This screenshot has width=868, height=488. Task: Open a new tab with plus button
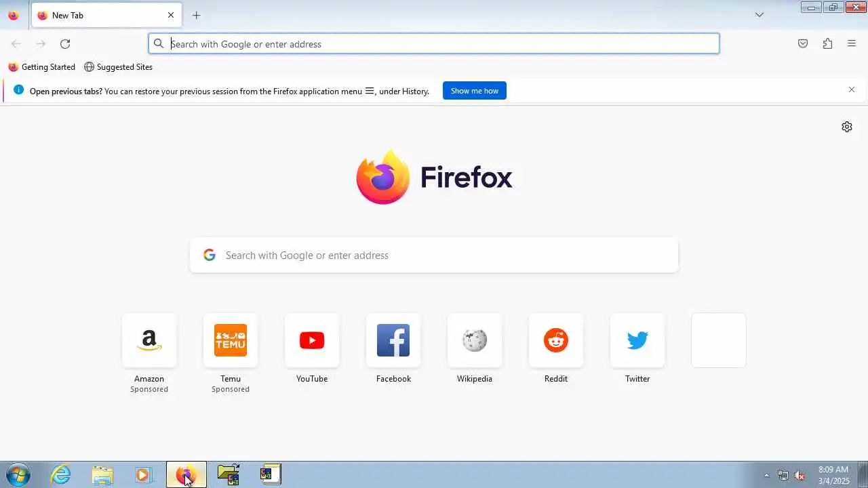point(196,15)
